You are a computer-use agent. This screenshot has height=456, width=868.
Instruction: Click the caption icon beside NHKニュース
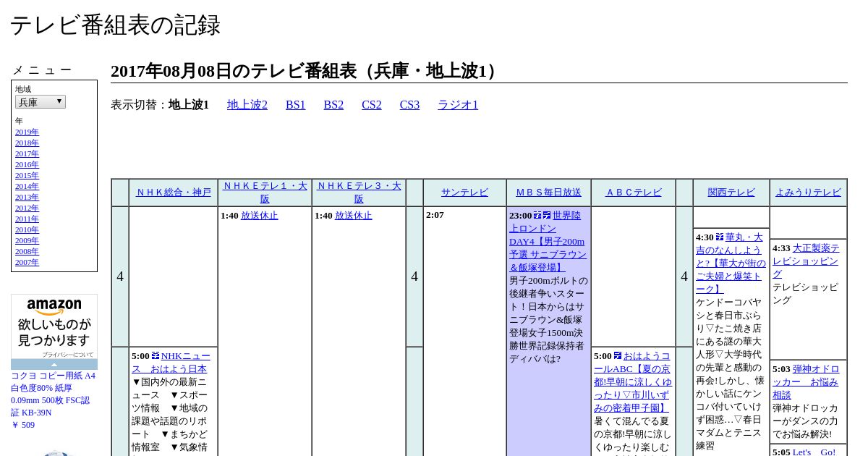point(156,356)
